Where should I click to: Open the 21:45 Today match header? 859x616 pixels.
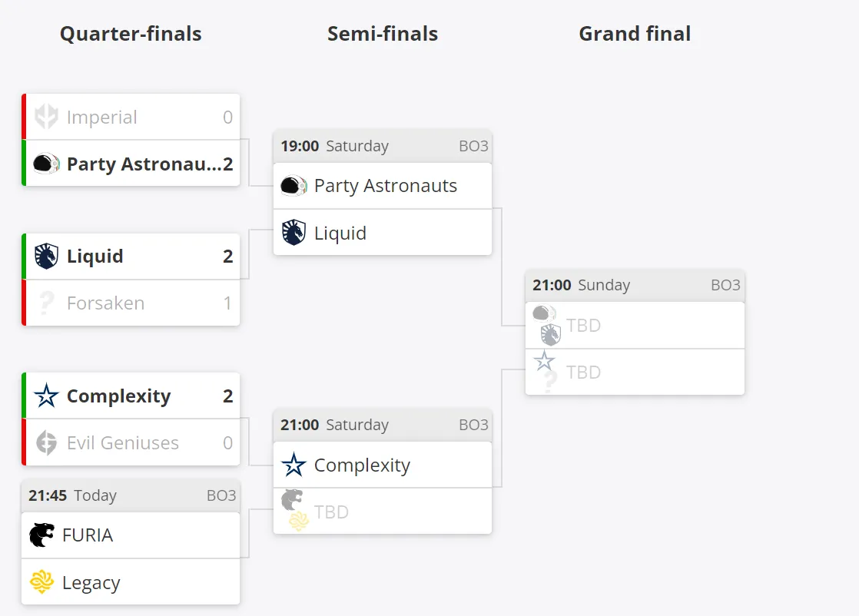click(131, 495)
